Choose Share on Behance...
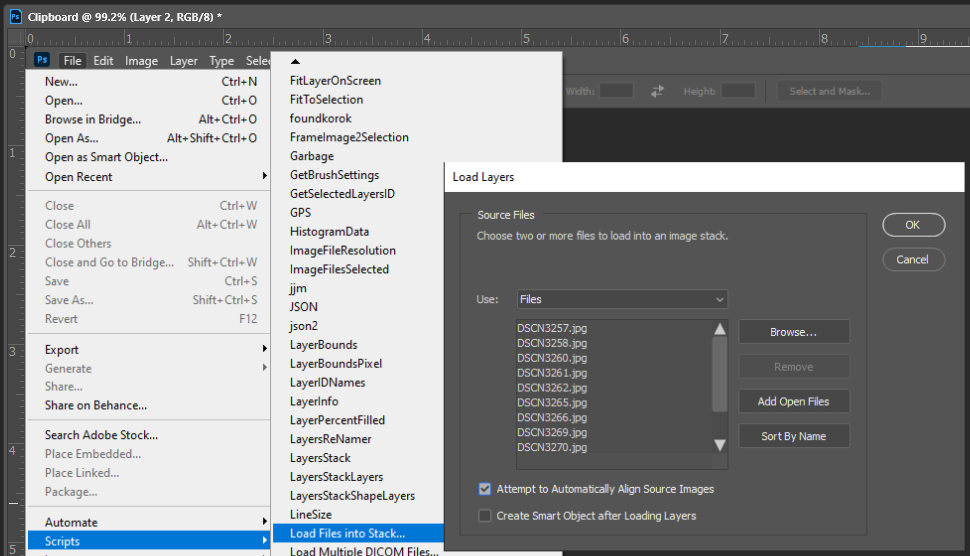 150,406
